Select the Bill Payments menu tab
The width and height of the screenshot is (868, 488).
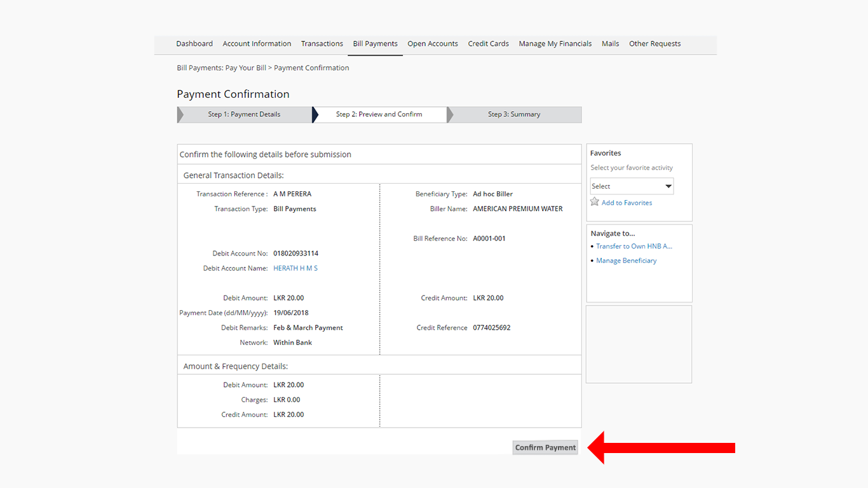click(375, 44)
